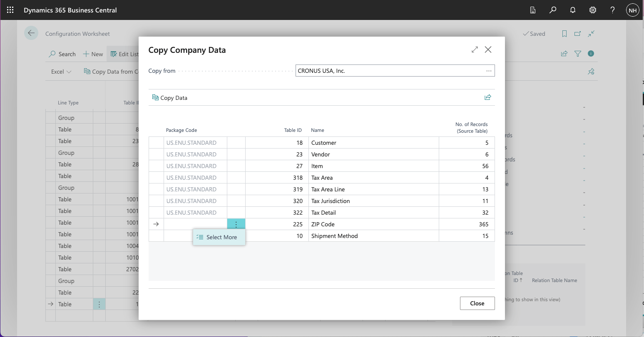Open the app launcher waffle icon

tap(10, 10)
